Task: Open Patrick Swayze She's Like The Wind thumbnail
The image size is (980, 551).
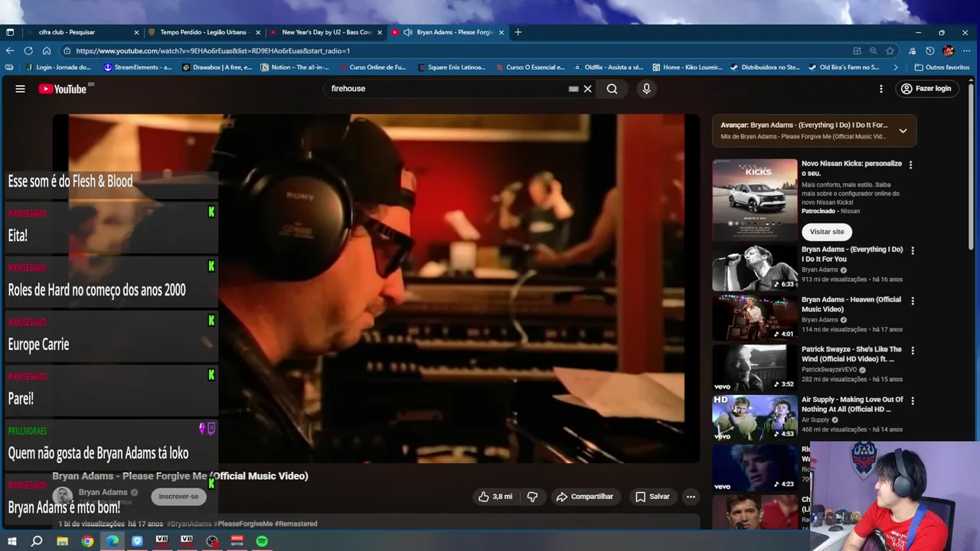Action: click(755, 368)
